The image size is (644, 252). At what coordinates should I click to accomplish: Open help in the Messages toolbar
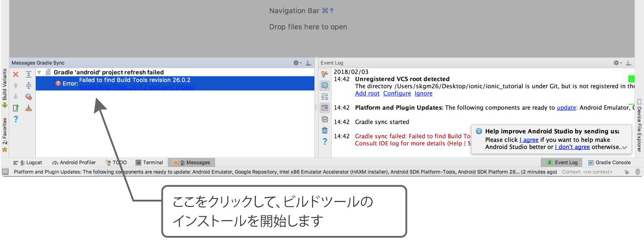coord(16,119)
